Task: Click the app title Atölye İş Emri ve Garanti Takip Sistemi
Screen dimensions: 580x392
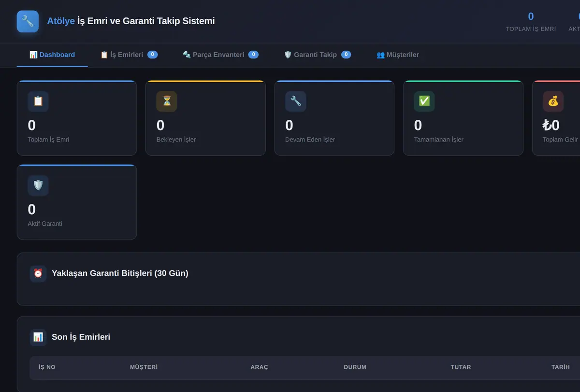Action: (131, 21)
